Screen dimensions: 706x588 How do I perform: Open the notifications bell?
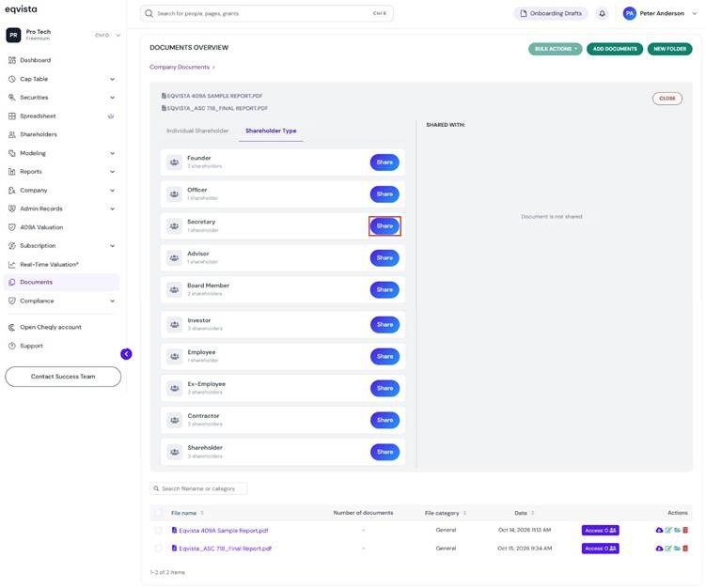coord(602,13)
